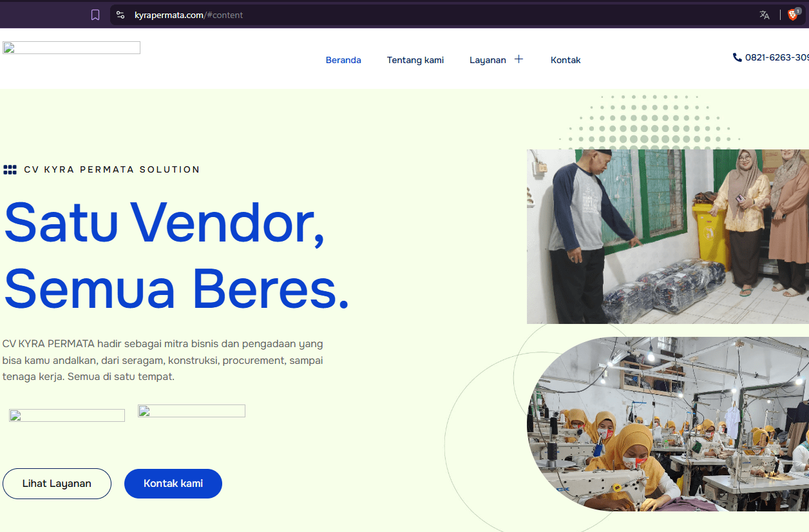Viewport: 809px width, 532px height.
Task: Open the Layanan dropdown menu
Action: (x=488, y=60)
